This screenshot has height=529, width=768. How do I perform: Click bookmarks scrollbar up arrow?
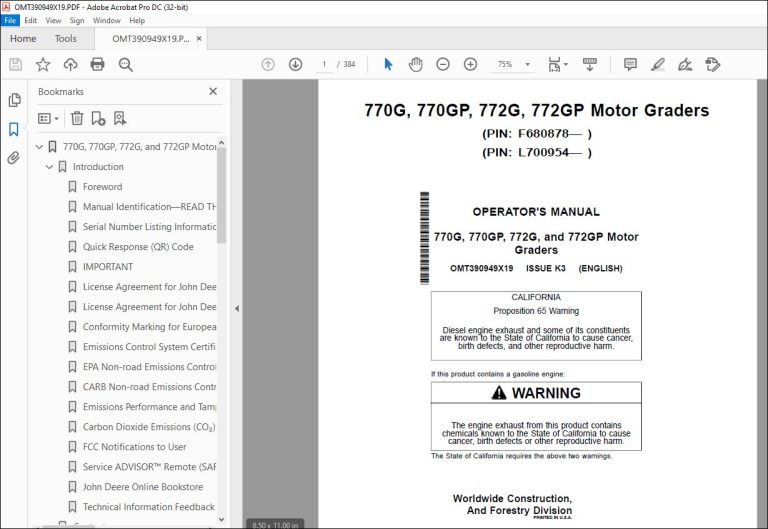221,143
